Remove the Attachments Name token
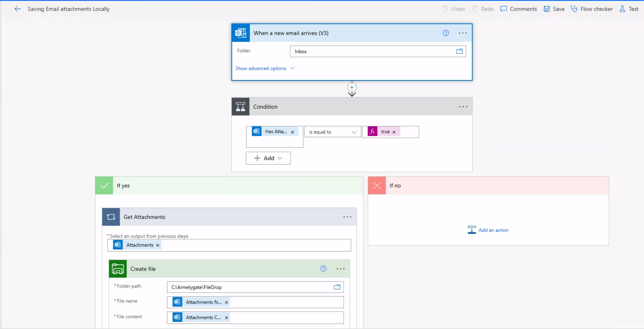Viewport: 644px width, 329px height. [227, 302]
